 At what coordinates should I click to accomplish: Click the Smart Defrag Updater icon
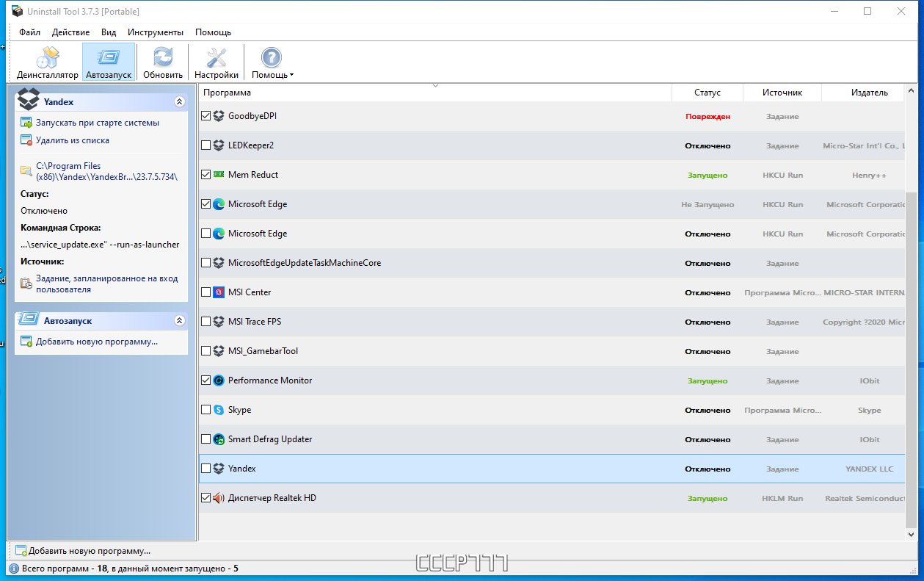click(219, 439)
